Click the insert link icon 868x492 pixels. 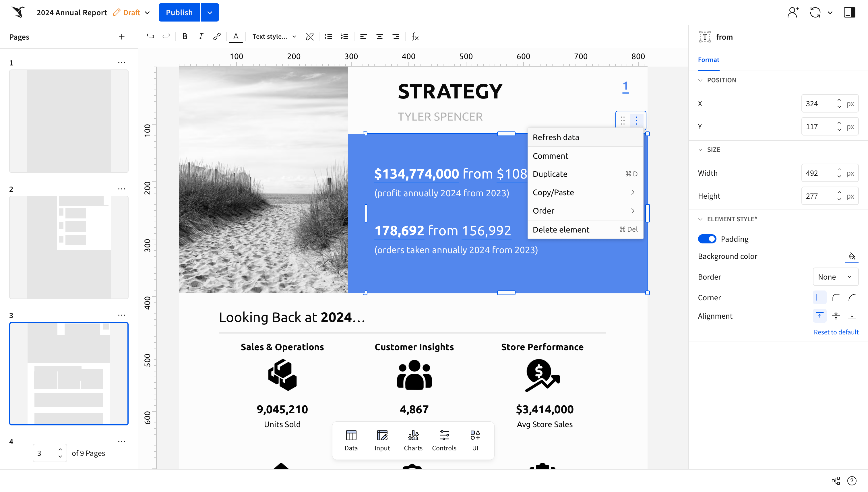tap(217, 36)
